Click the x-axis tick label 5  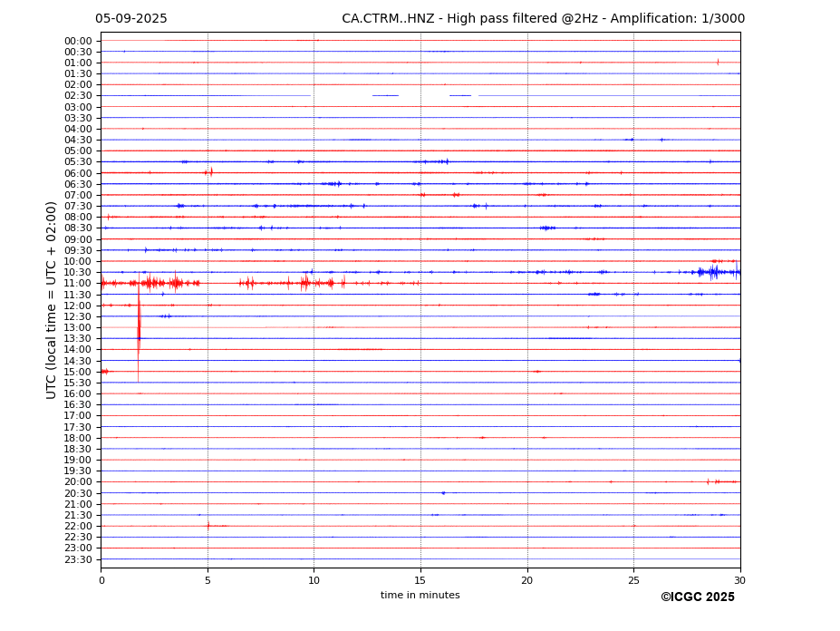pos(208,580)
